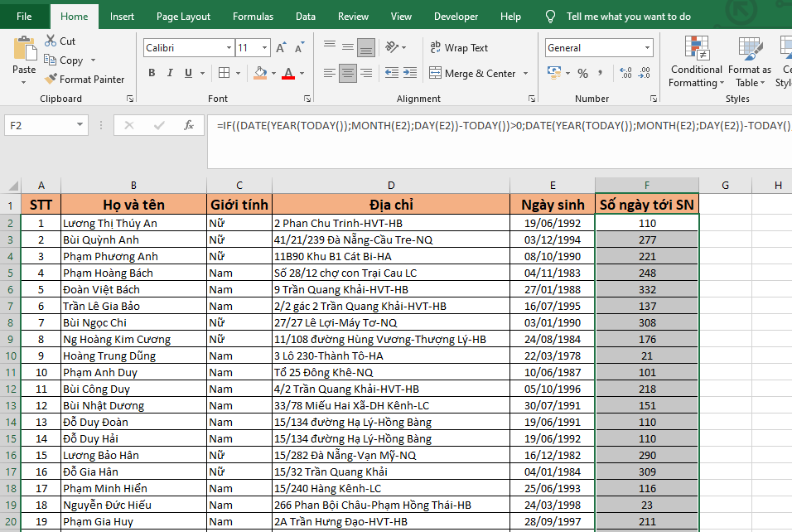
Task: Click the Cut scissors icon
Action: [50, 41]
